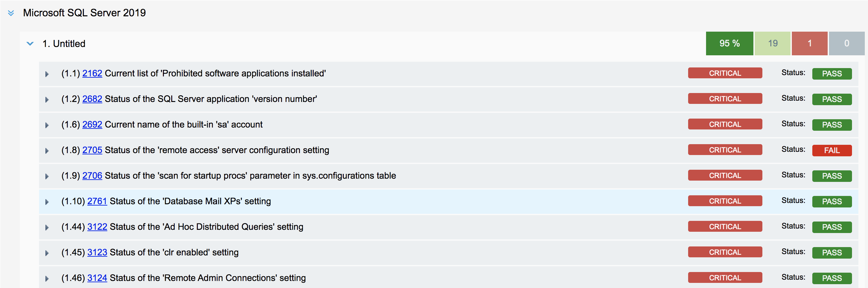Expand check 1.10 'Database Mail XPs' details
The width and height of the screenshot is (868, 288).
(47, 201)
